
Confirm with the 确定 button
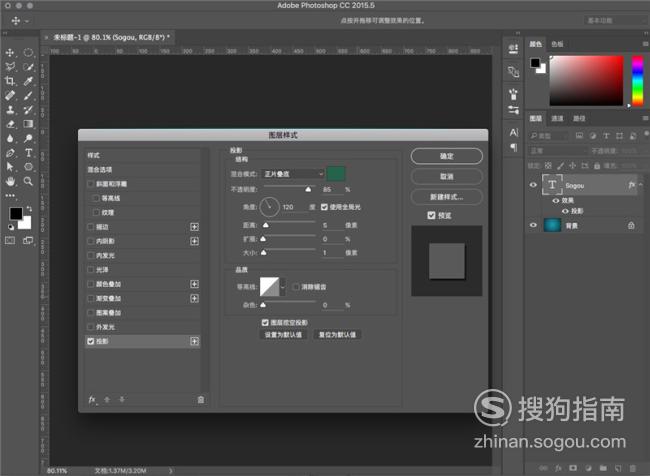(446, 156)
